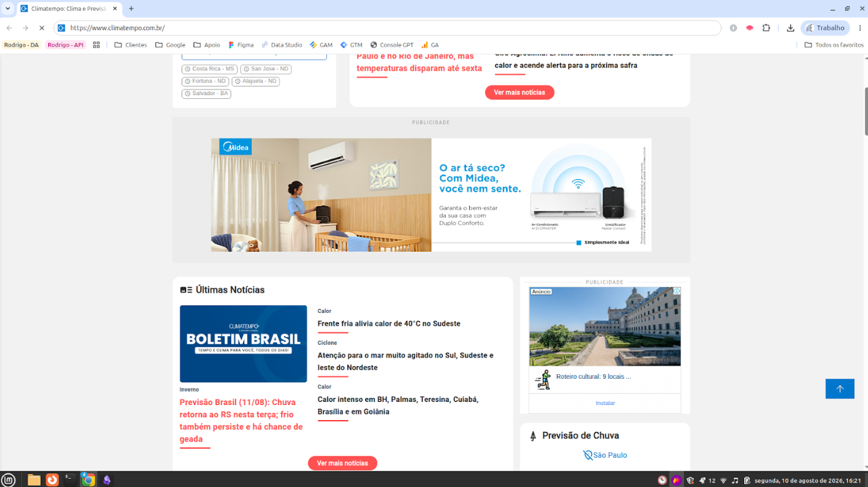Click the red clock tray icon

662,480
